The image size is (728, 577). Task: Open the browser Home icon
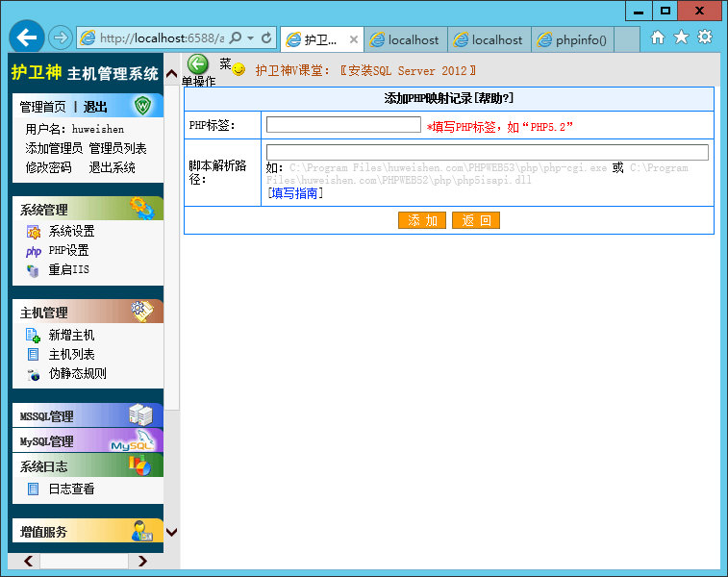pyautogui.click(x=658, y=38)
